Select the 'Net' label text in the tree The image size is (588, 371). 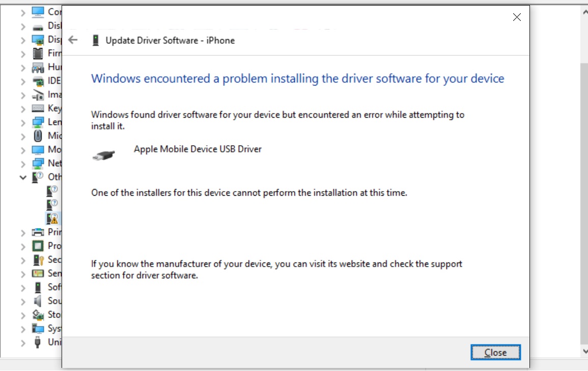point(54,164)
